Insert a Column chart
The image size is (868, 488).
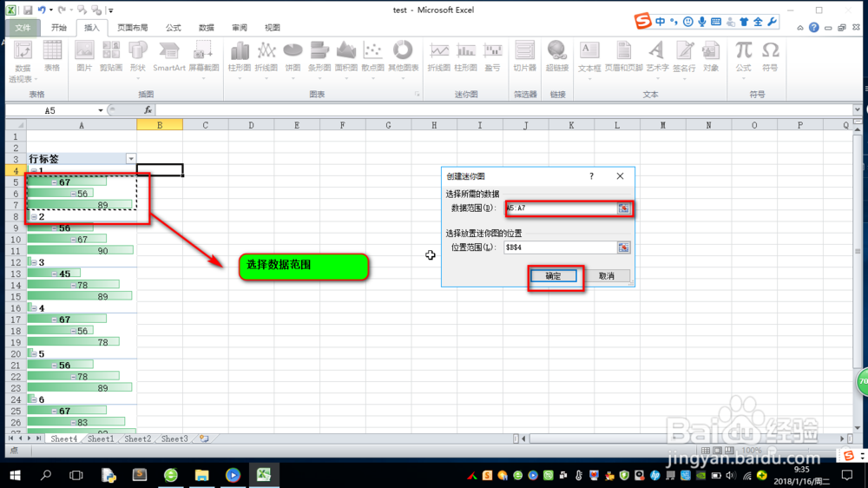point(240,60)
